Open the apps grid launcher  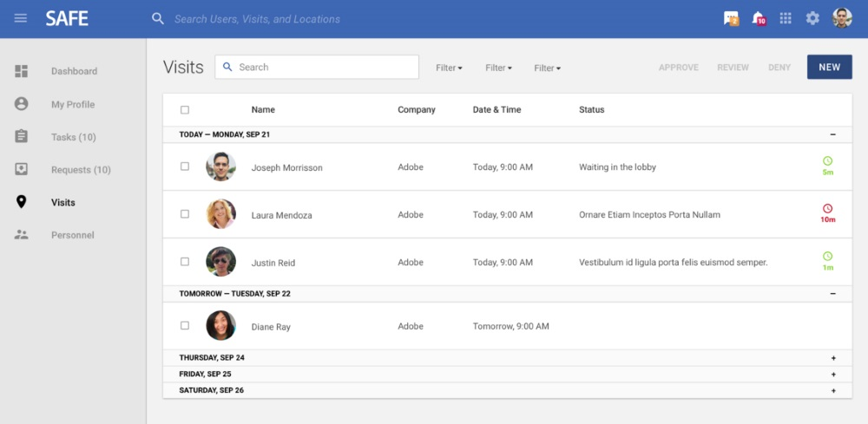[786, 18]
